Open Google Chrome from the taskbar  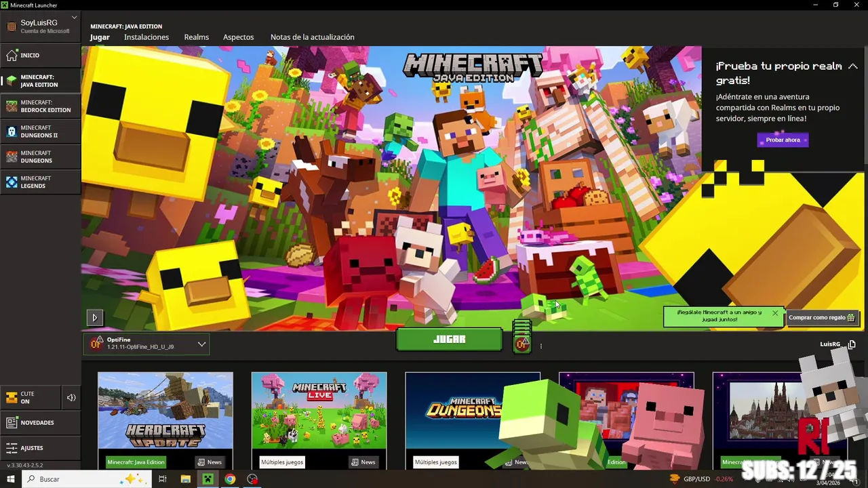230,479
